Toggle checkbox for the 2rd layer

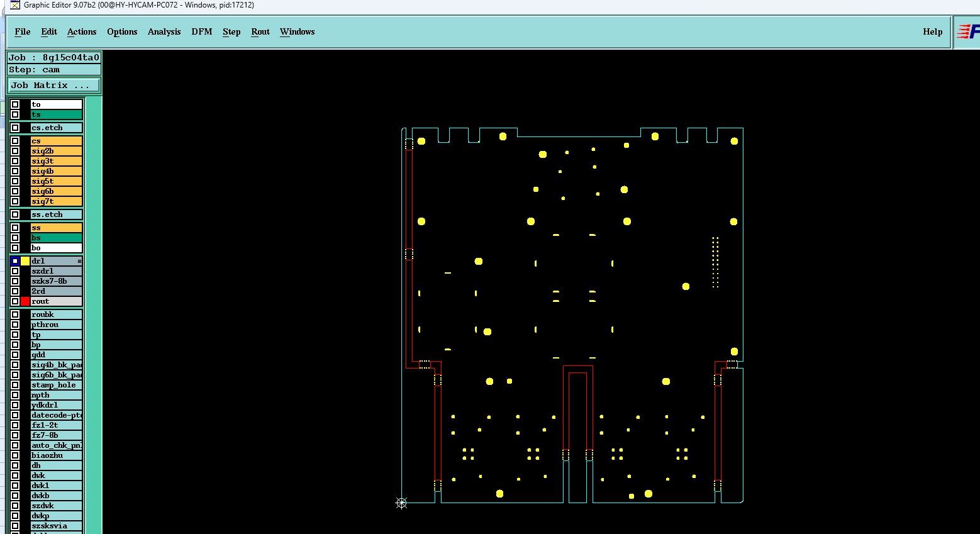[15, 291]
